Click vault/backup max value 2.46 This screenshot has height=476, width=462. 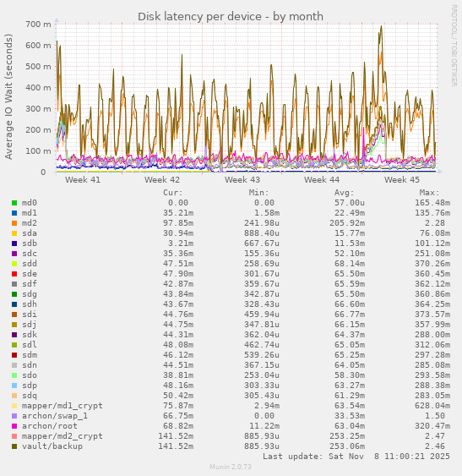pyautogui.click(x=435, y=446)
